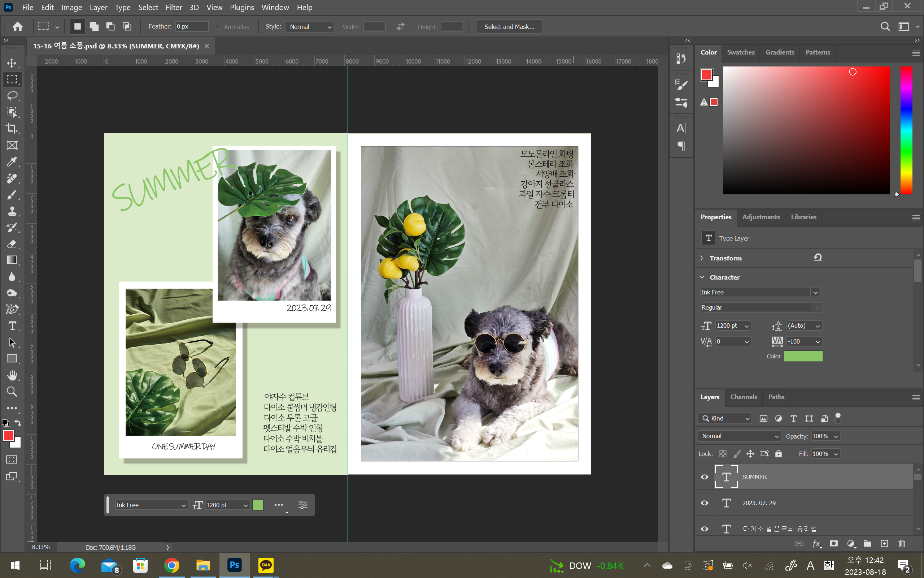Open the Home screen

(x=18, y=26)
